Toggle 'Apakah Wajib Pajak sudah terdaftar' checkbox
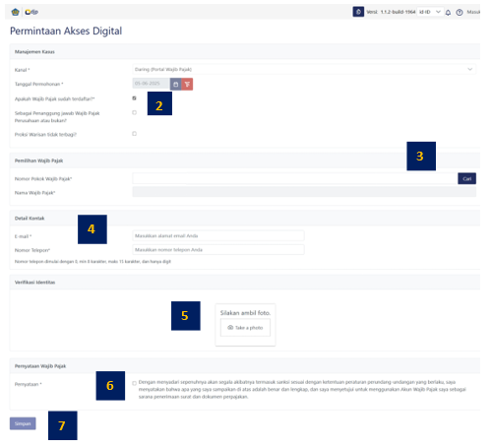 click(134, 98)
